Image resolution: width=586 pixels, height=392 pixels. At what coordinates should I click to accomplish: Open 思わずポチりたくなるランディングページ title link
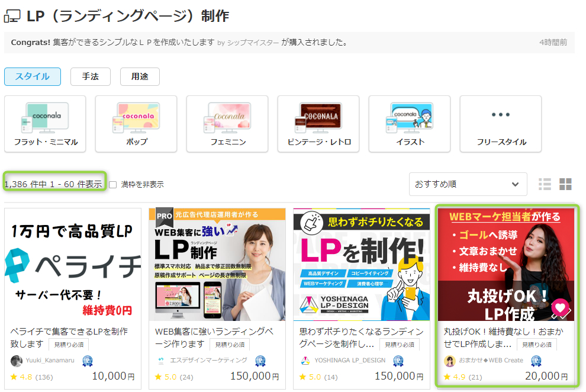(361, 338)
